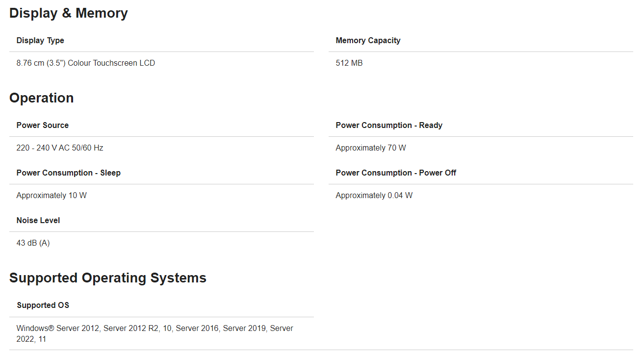Click the Windows Server 2012 list line
This screenshot has width=644, height=355.
(x=155, y=328)
